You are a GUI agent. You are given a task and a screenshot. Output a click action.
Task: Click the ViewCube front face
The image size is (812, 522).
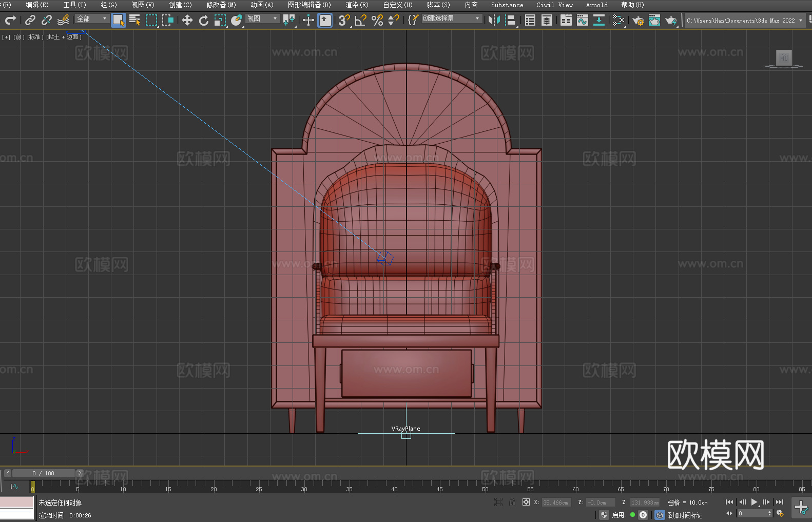point(784,57)
